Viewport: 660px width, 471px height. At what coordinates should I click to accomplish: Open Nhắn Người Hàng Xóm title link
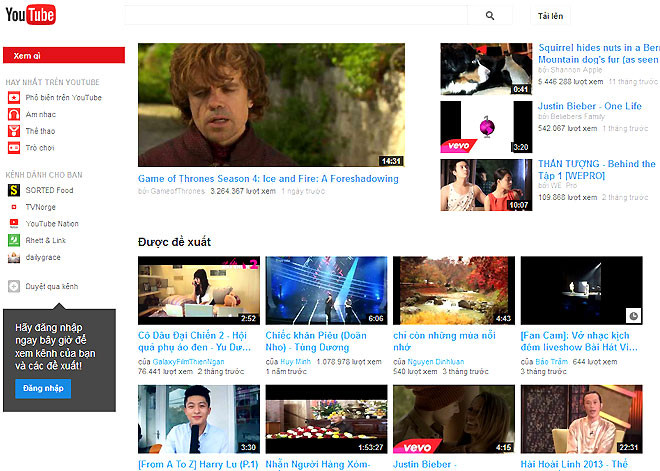tap(318, 465)
